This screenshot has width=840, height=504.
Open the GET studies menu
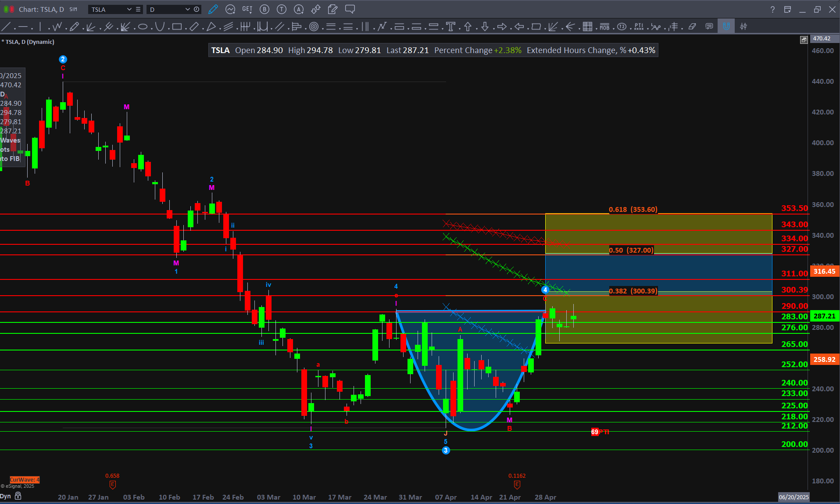coord(247,9)
